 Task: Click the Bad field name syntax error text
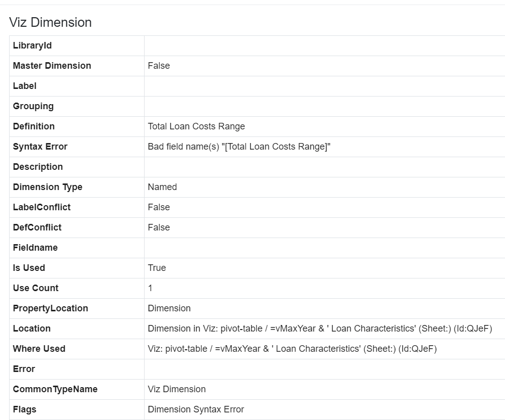point(239,147)
